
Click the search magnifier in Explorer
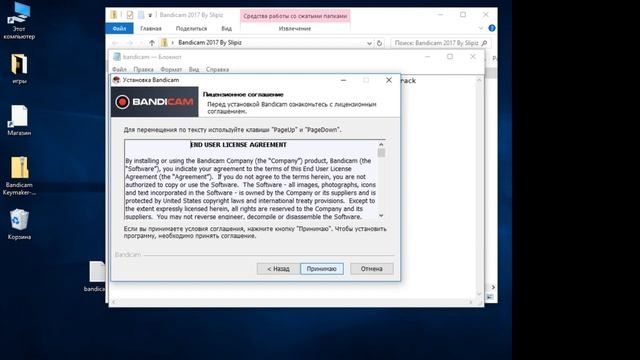point(484,43)
